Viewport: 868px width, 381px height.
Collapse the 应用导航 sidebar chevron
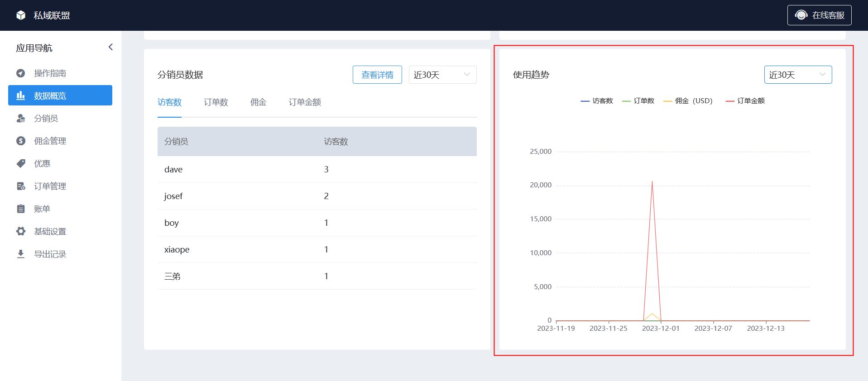tap(110, 47)
